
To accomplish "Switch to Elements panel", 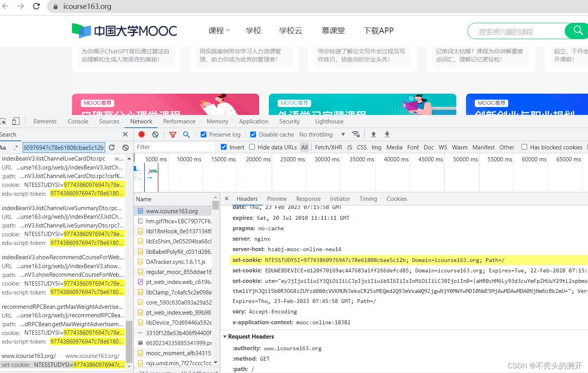I will click(x=45, y=121).
